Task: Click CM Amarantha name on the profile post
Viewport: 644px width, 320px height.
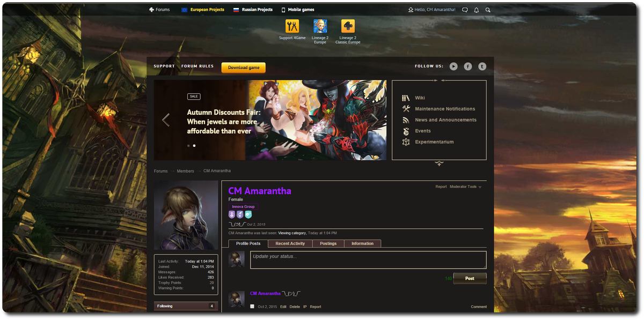Action: [x=265, y=294]
